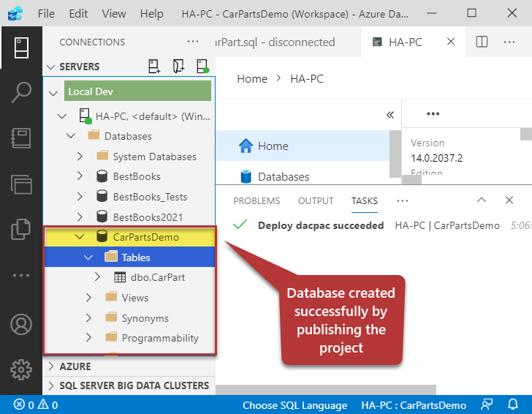532x414 pixels.
Task: Open the Search view in the activity bar
Action: 21,92
